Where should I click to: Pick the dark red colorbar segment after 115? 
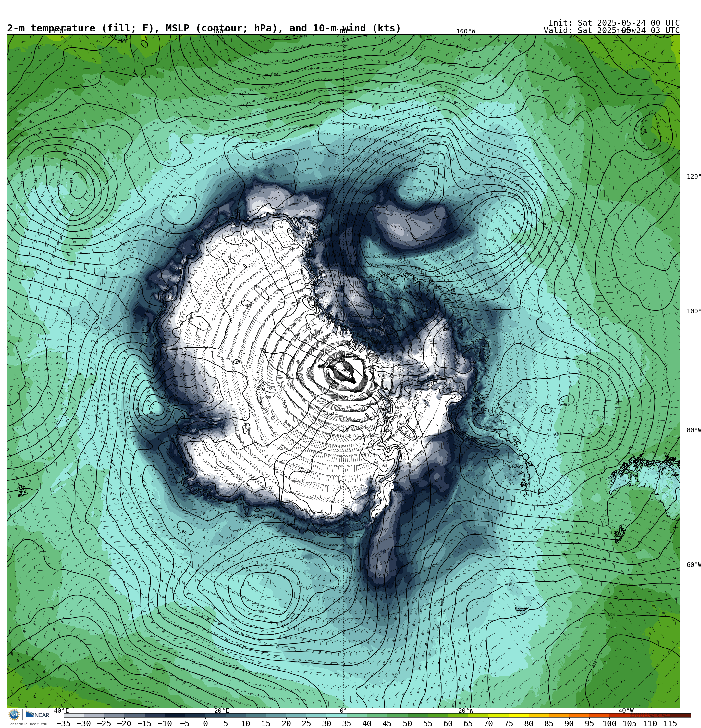(681, 716)
